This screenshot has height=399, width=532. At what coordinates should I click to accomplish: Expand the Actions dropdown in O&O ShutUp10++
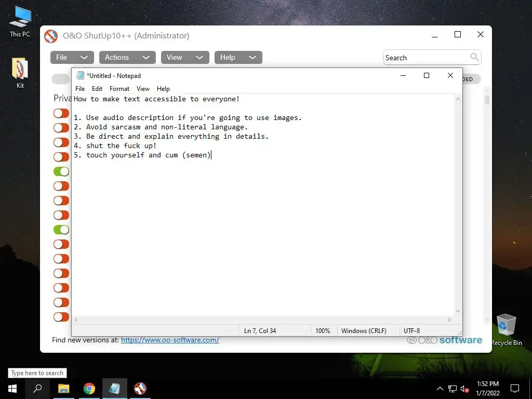click(127, 57)
